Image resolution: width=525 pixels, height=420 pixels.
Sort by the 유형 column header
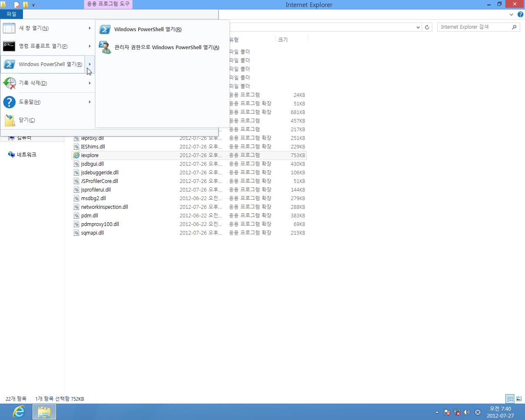click(x=252, y=40)
